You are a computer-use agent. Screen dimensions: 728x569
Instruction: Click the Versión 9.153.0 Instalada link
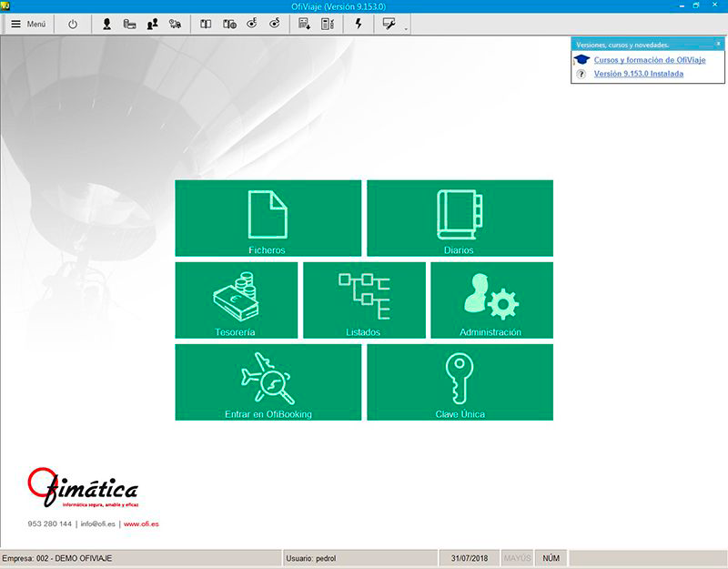pos(638,74)
